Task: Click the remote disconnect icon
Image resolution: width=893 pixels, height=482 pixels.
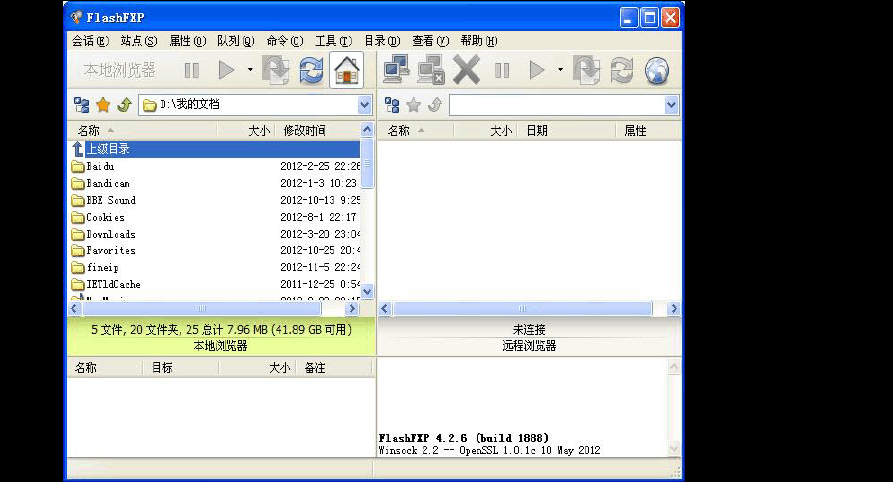Action: [431, 70]
